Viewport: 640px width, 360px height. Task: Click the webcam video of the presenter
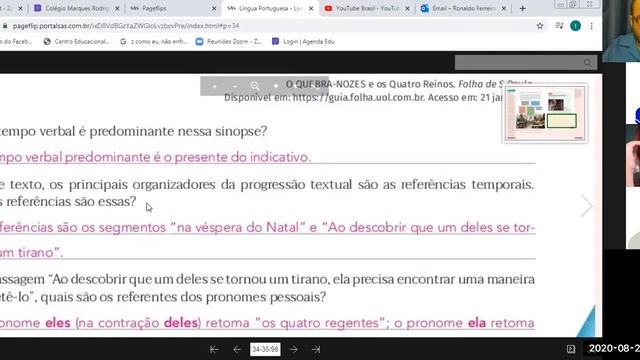pyautogui.click(x=621, y=31)
